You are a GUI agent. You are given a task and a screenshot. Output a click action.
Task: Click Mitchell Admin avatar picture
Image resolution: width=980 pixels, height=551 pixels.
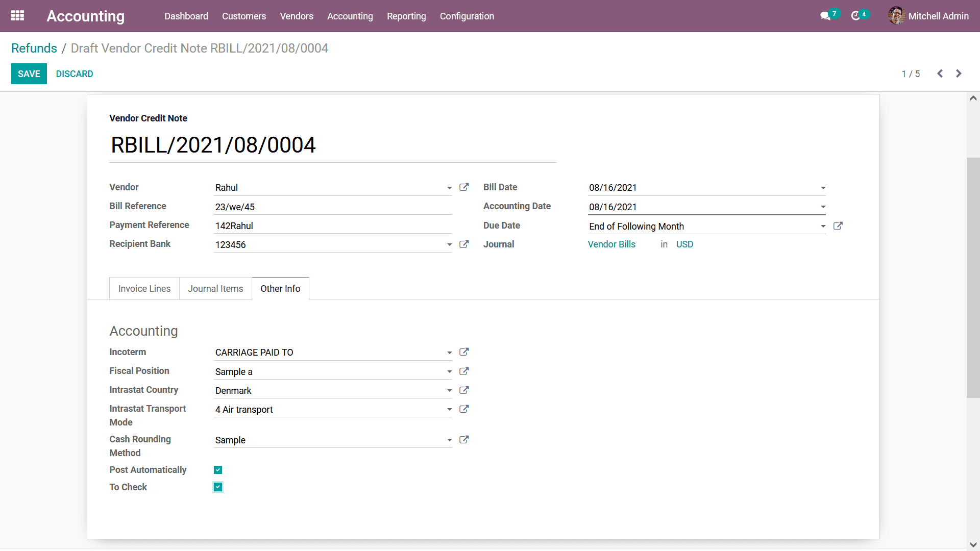896,16
